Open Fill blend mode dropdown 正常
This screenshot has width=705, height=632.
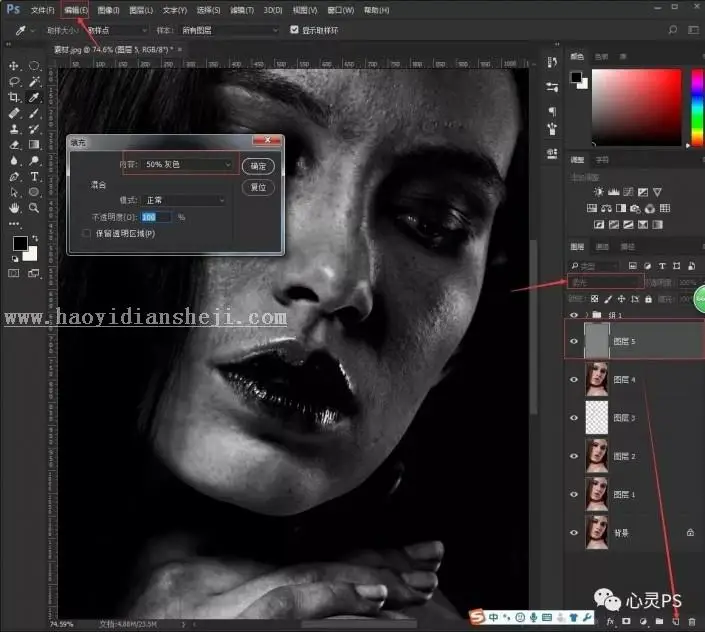click(183, 200)
